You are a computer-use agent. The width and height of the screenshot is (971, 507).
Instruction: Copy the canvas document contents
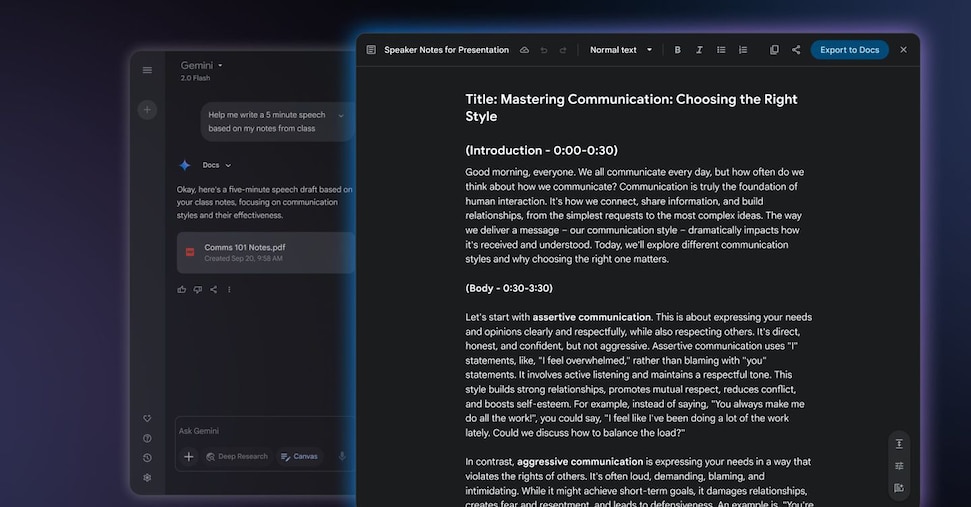pyautogui.click(x=774, y=50)
